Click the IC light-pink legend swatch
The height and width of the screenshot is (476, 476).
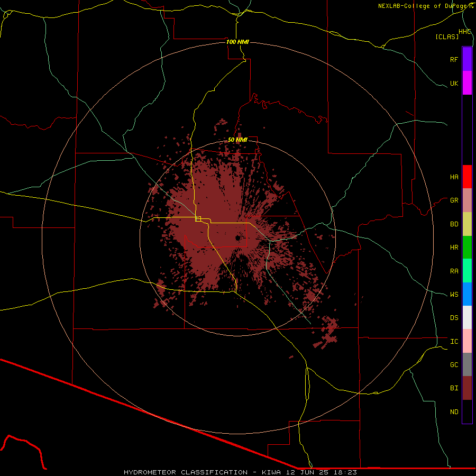coord(467,341)
